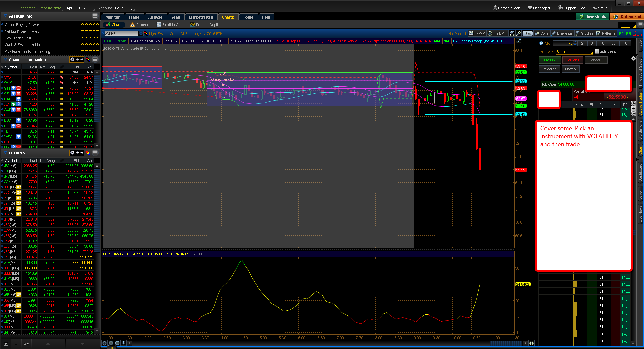Zoom out on the chart
This screenshot has height=349, width=644.
(117, 343)
